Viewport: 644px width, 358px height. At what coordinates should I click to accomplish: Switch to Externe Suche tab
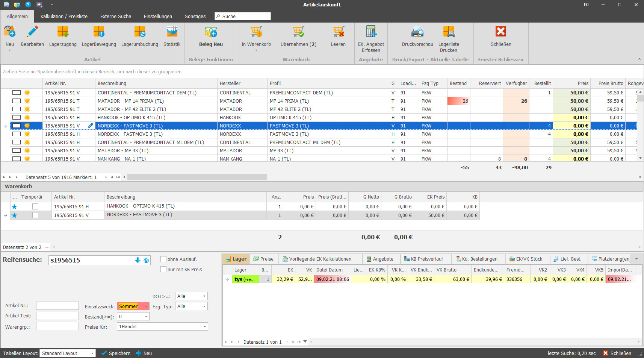116,16
